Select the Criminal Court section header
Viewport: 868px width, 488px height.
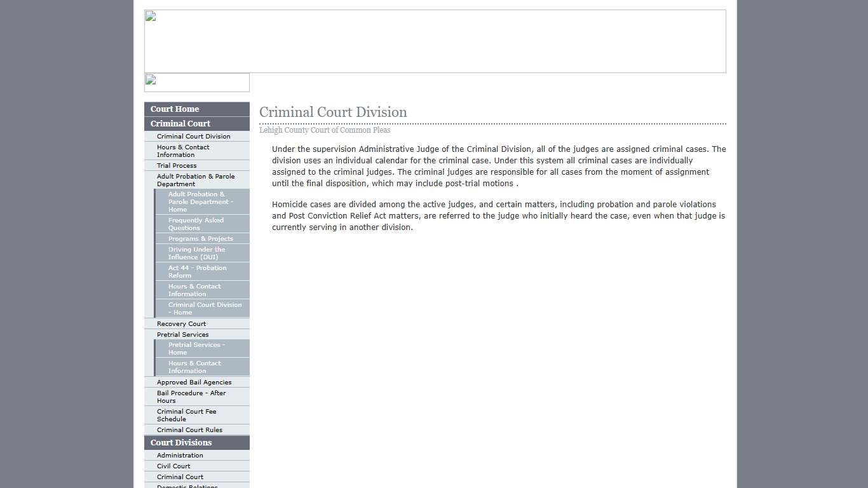[x=180, y=123]
